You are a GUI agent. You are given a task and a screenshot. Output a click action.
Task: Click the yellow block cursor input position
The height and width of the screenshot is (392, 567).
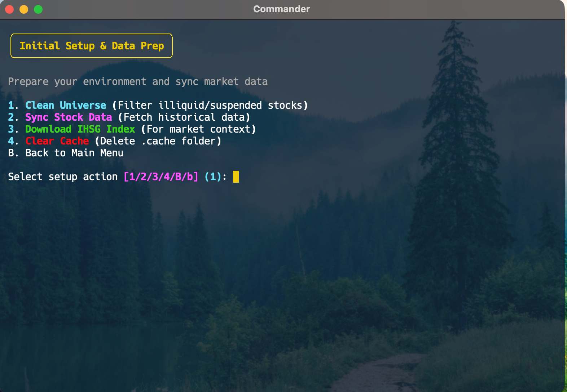[x=236, y=177]
